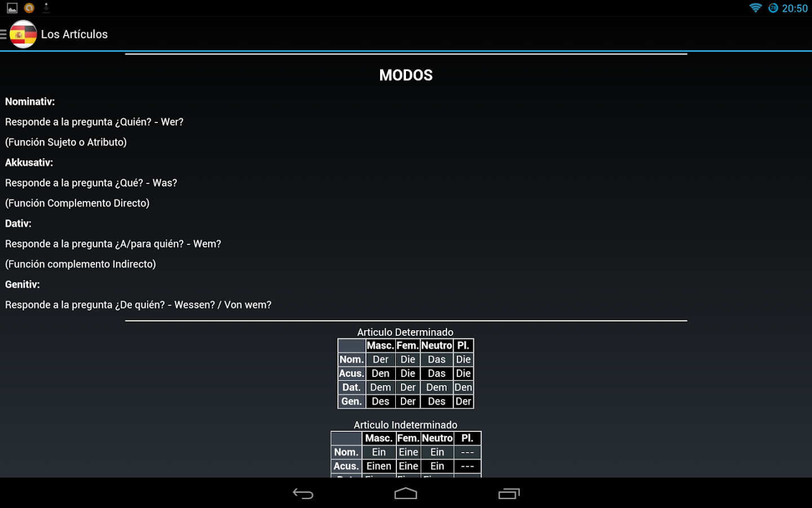
Task: Click the Nom. masculine cell 'Ein'
Action: pyautogui.click(x=378, y=452)
